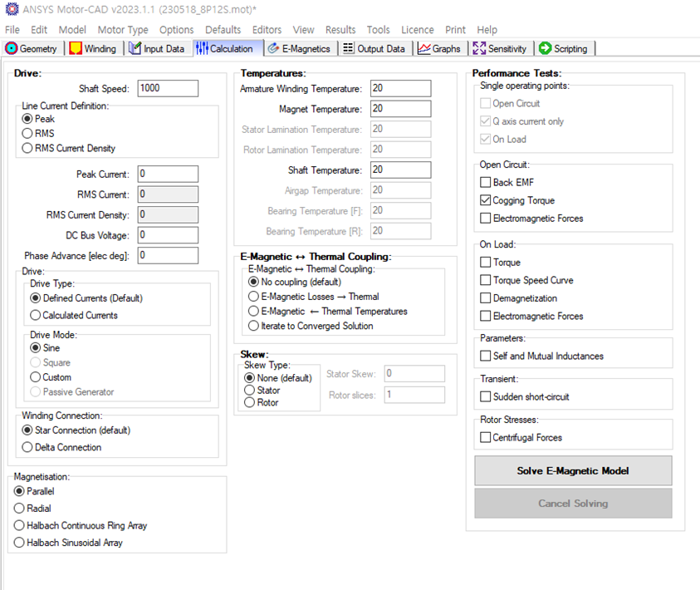Click the Calculation sliders icon

tap(202, 48)
